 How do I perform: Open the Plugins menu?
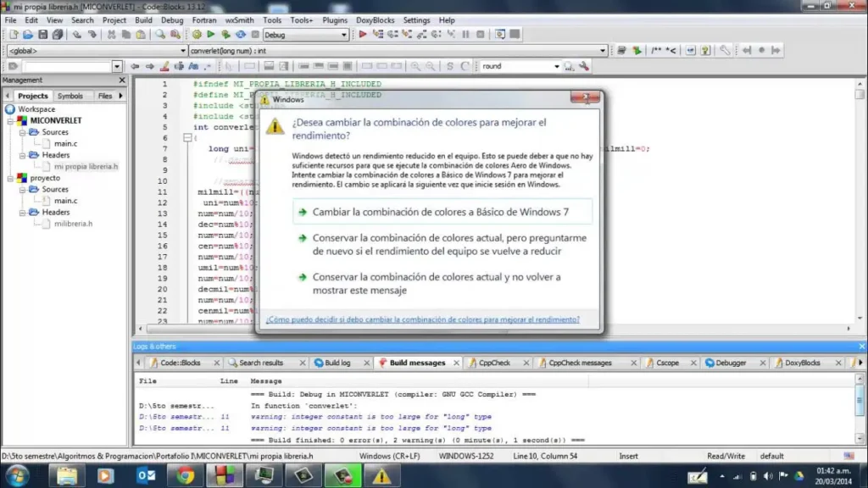click(x=335, y=19)
